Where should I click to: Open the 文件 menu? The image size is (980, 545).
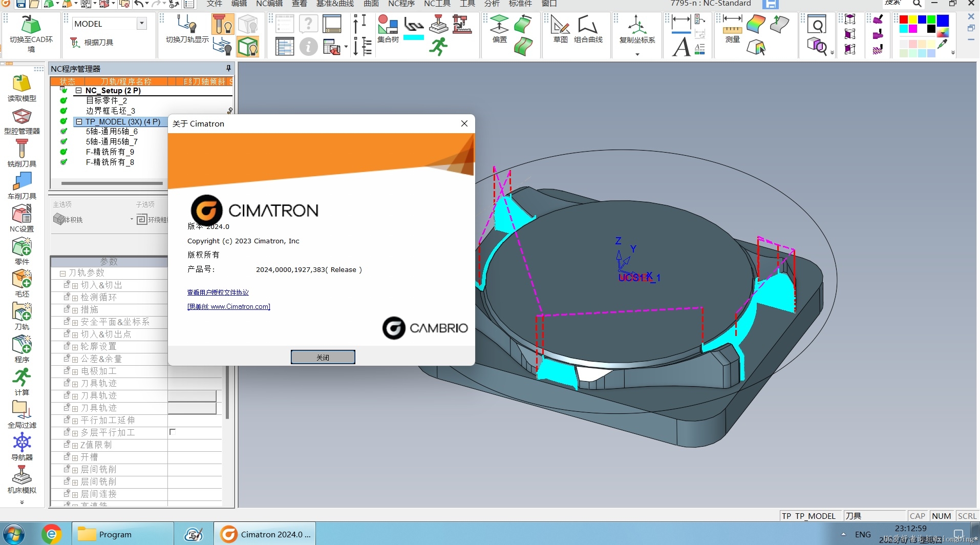point(214,4)
